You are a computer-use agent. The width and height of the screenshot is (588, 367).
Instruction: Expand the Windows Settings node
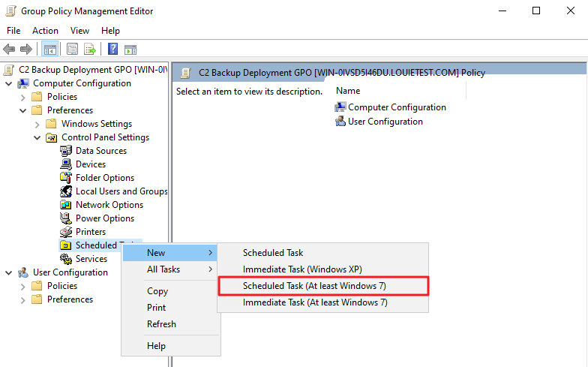pos(37,125)
